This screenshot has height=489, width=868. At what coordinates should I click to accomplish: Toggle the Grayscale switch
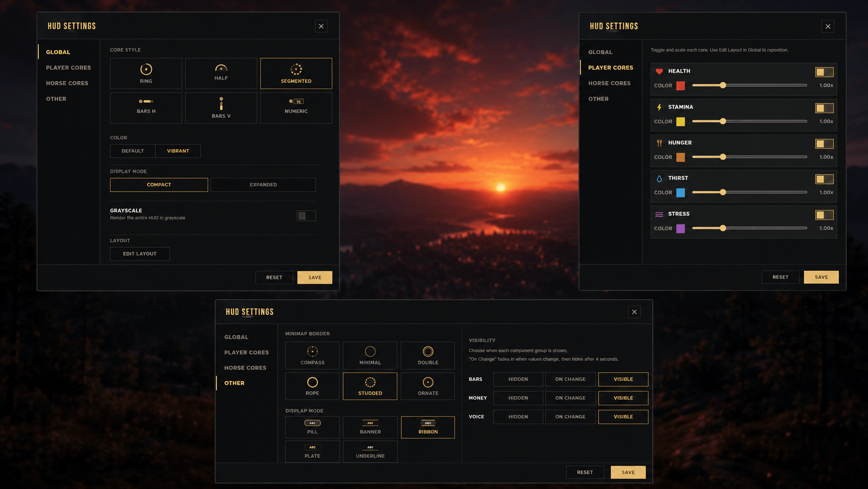coord(306,216)
